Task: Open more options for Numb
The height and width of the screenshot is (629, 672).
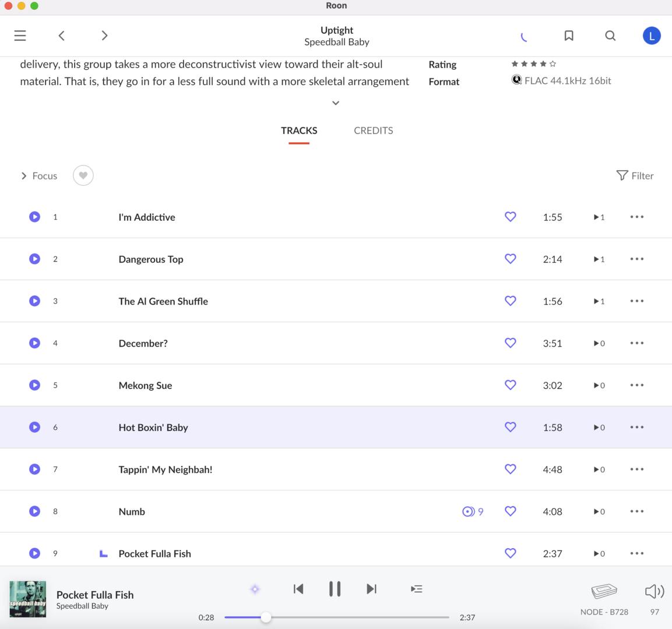Action: [x=637, y=511]
